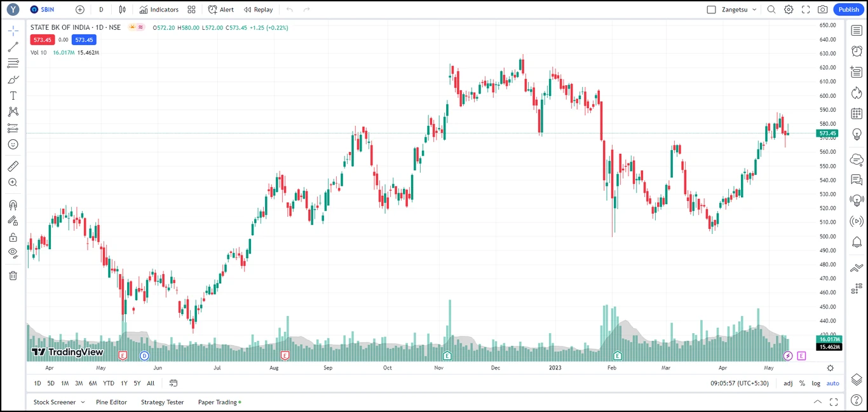
Task: Undo the last chart action
Action: (x=290, y=10)
